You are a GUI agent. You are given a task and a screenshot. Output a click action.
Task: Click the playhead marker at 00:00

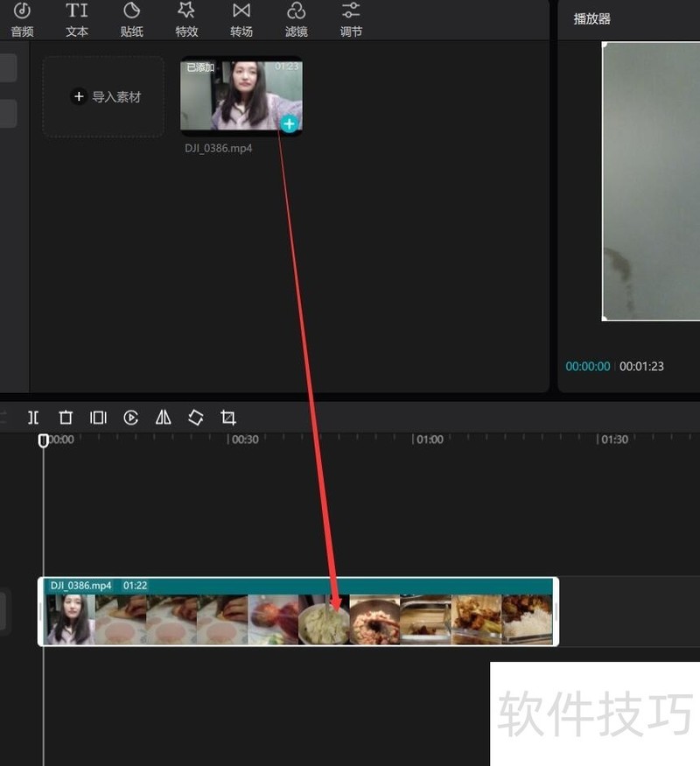coord(44,440)
